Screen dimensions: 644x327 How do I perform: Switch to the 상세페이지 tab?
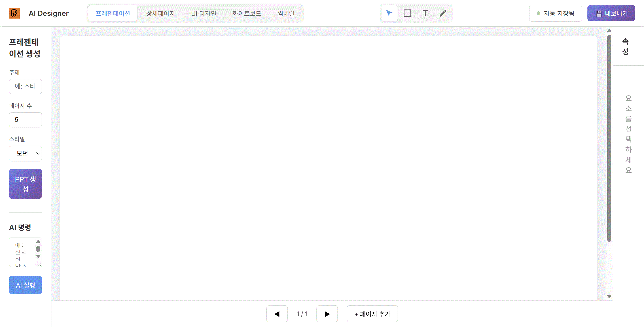coord(160,13)
